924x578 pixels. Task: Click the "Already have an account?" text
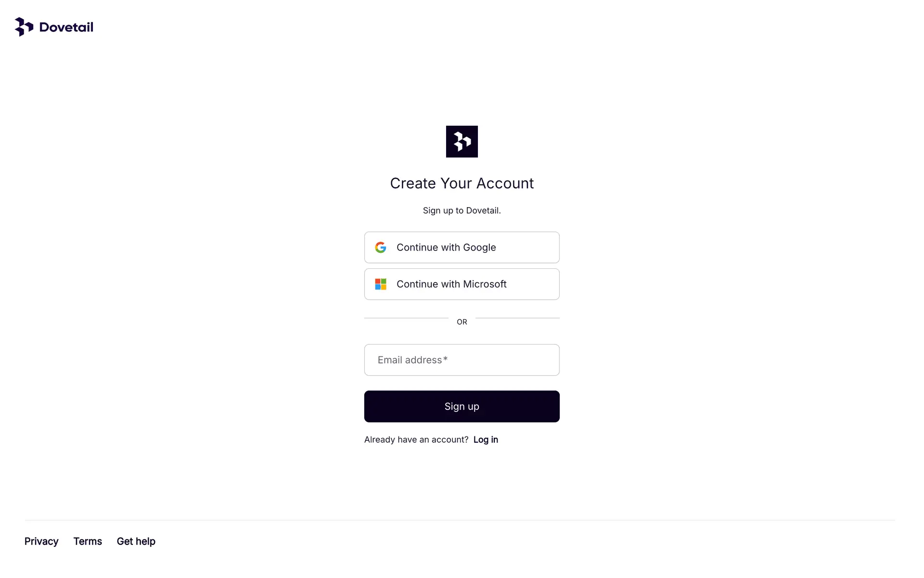(416, 440)
